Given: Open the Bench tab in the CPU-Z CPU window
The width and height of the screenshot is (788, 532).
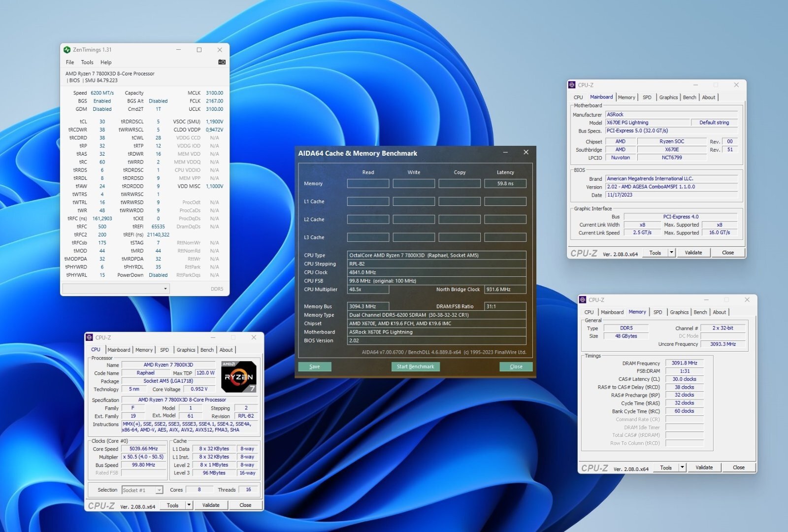Looking at the screenshot, I should coord(207,350).
